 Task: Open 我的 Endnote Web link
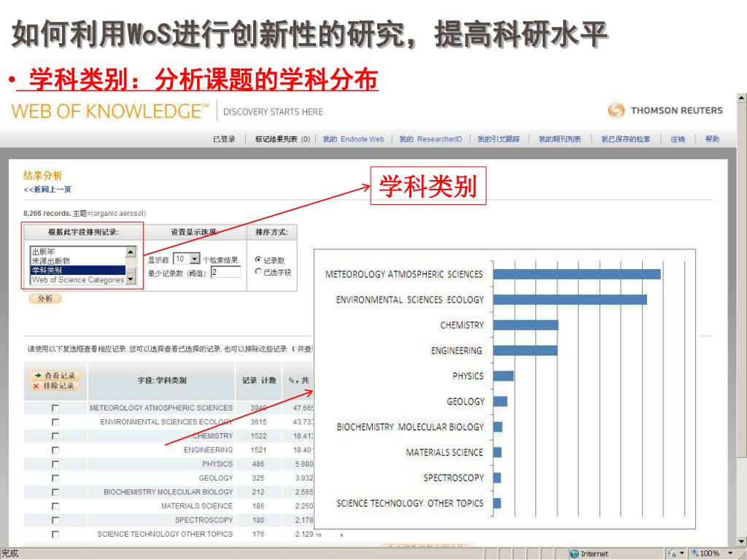pos(353,139)
